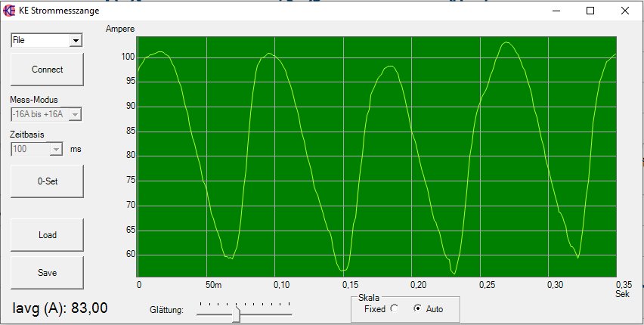
Task: Click the KE Strommesszange title text
Action: click(59, 11)
